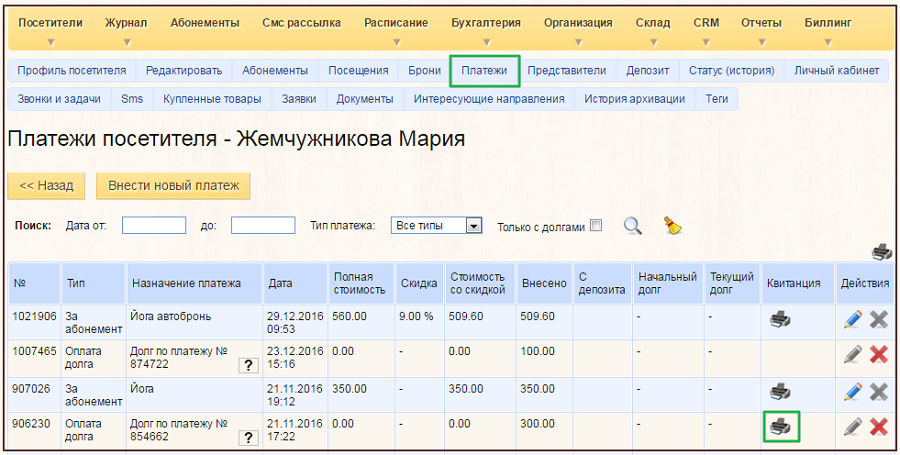Screen dimensions: 900x455
Task: Click 'Внести новый платеж' button
Action: point(173,186)
